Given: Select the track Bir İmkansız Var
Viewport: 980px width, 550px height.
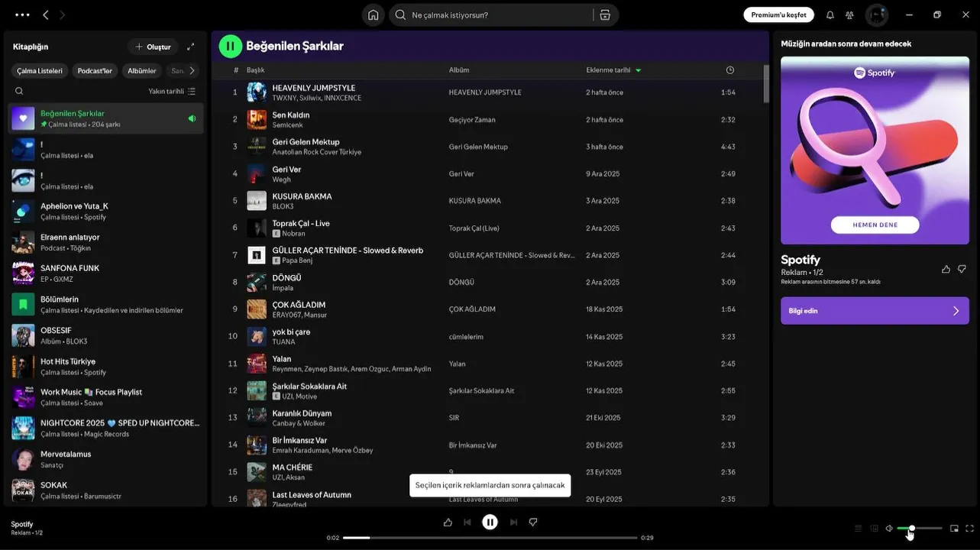Looking at the screenshot, I should click(x=299, y=440).
